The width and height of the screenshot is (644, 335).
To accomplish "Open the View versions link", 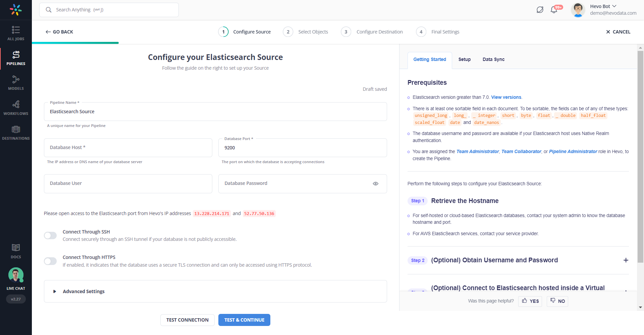I will 506,97.
